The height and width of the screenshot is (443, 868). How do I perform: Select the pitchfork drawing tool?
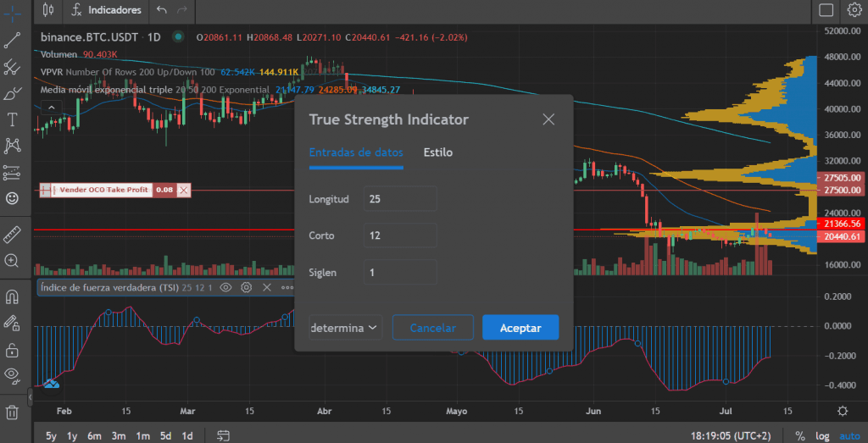click(12, 66)
